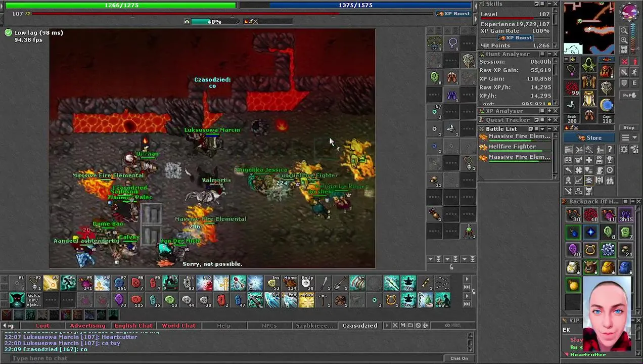Click the chat input field
This screenshot has height=364, width=643.
pyautogui.click(x=227, y=358)
